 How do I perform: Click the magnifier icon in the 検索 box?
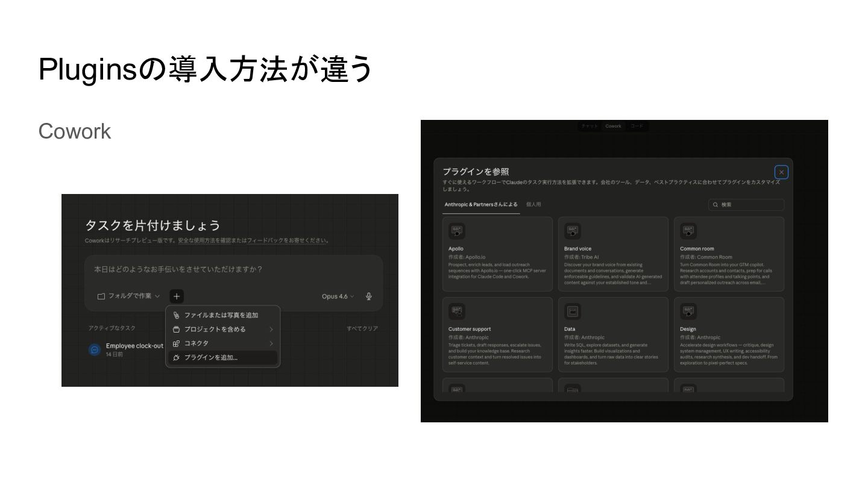pyautogui.click(x=715, y=205)
